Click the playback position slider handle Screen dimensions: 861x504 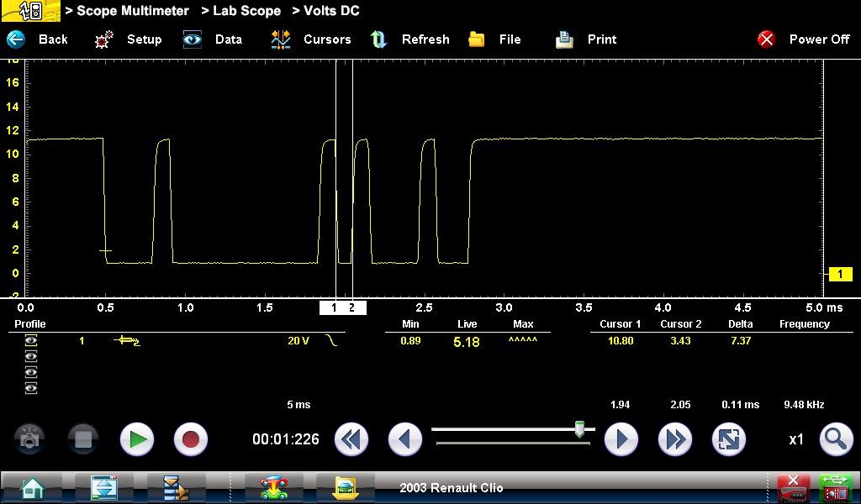(579, 430)
